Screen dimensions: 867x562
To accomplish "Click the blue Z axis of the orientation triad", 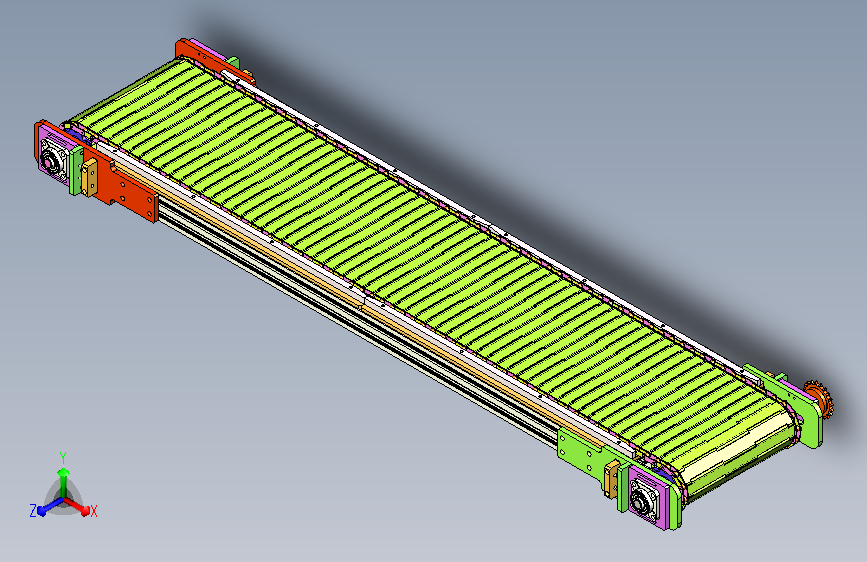I will pos(50,506).
